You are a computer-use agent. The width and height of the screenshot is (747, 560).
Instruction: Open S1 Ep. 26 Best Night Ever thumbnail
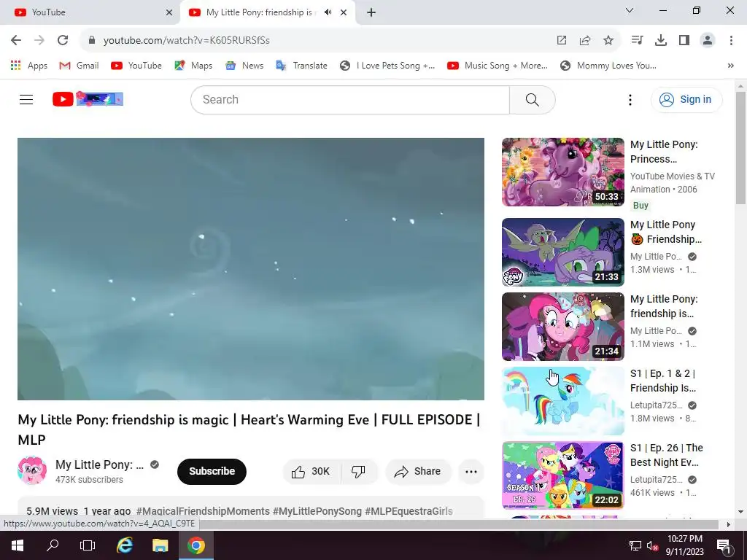(x=562, y=475)
